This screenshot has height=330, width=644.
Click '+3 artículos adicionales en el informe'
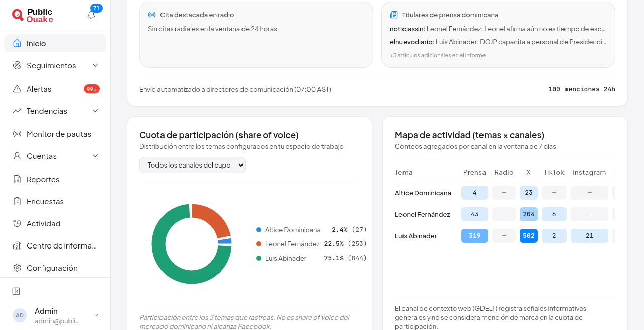point(438,55)
